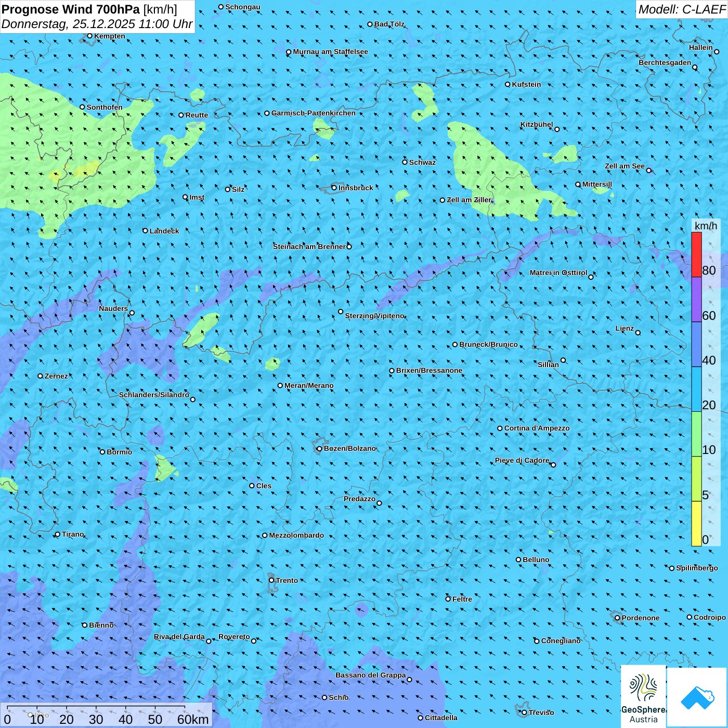The height and width of the screenshot is (728, 728).
Task: Click the Trento city marker
Action: click(x=271, y=580)
